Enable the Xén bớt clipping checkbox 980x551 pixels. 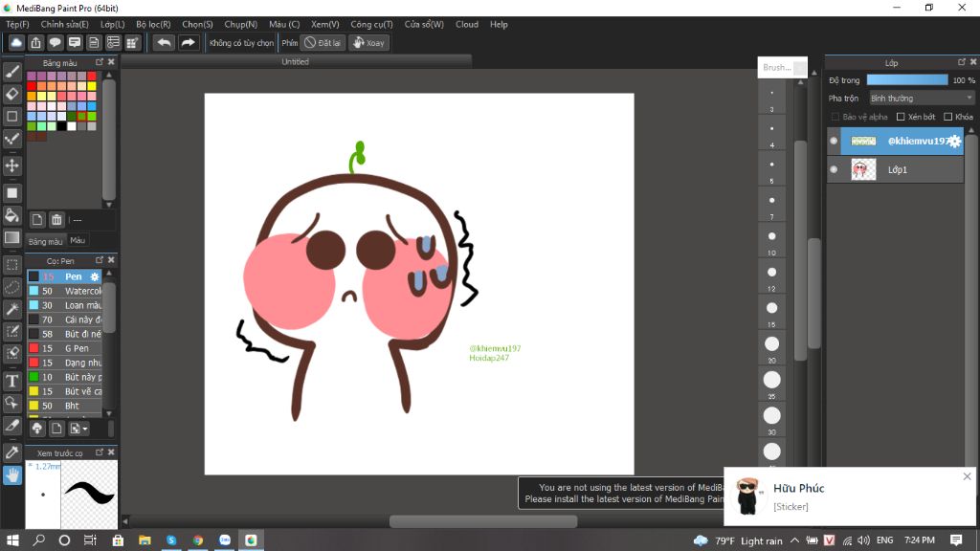pyautogui.click(x=901, y=117)
